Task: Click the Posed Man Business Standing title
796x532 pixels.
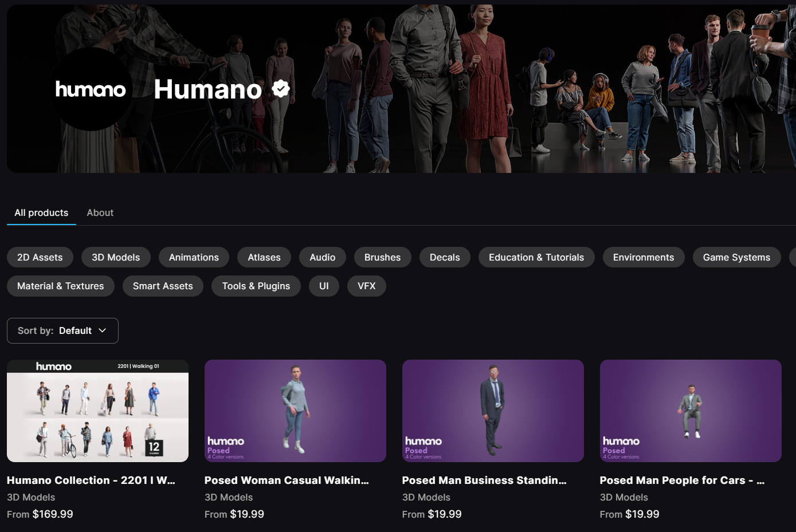Action: [484, 480]
